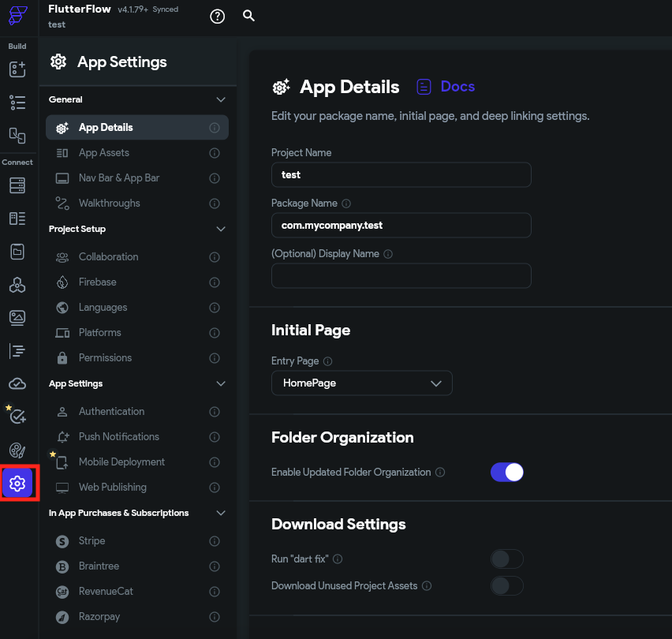Image resolution: width=672 pixels, height=639 pixels.
Task: Turn on Run "dart fix" toggle
Action: (x=506, y=559)
